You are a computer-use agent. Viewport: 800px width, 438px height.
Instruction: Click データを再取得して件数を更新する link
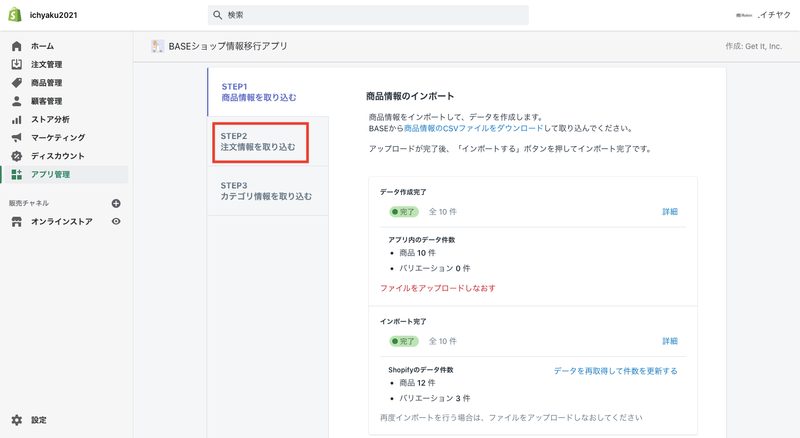(x=616, y=371)
